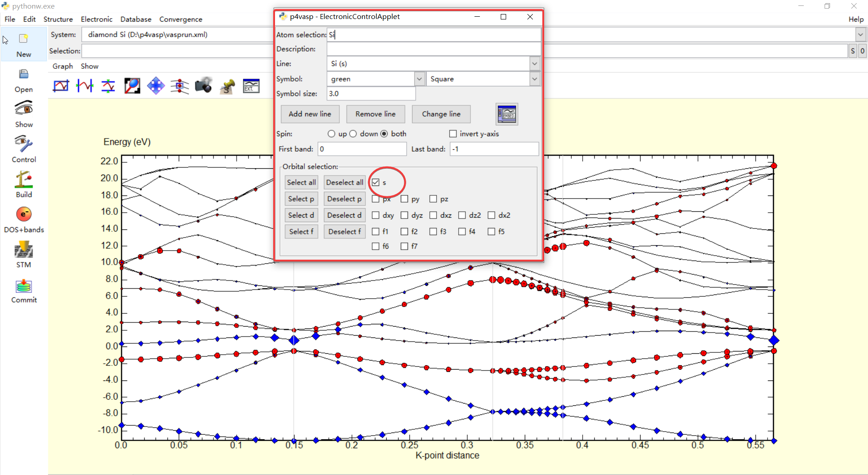This screenshot has width=868, height=475.
Task: Open the Convergence menu
Action: pos(180,19)
